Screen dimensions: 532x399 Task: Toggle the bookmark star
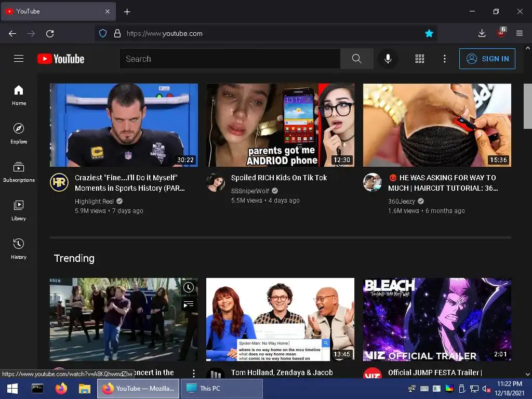[429, 33]
